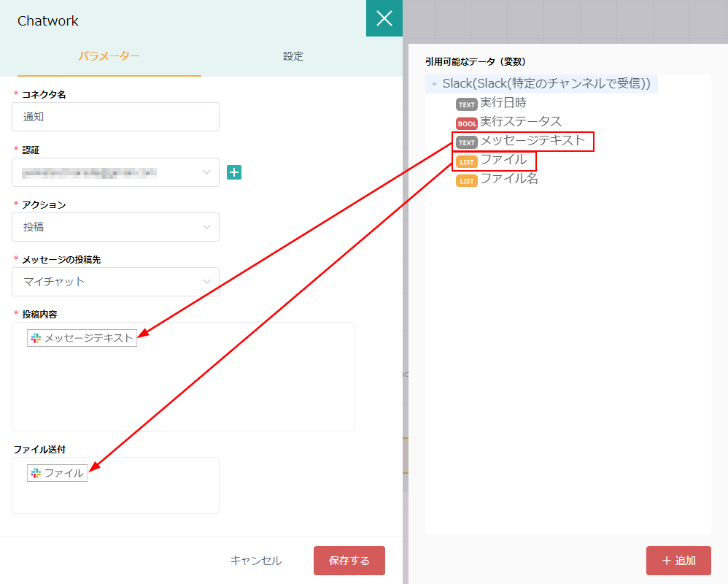Image resolution: width=728 pixels, height=584 pixels.
Task: Select the ファイル variable in the data list
Action: click(x=503, y=160)
